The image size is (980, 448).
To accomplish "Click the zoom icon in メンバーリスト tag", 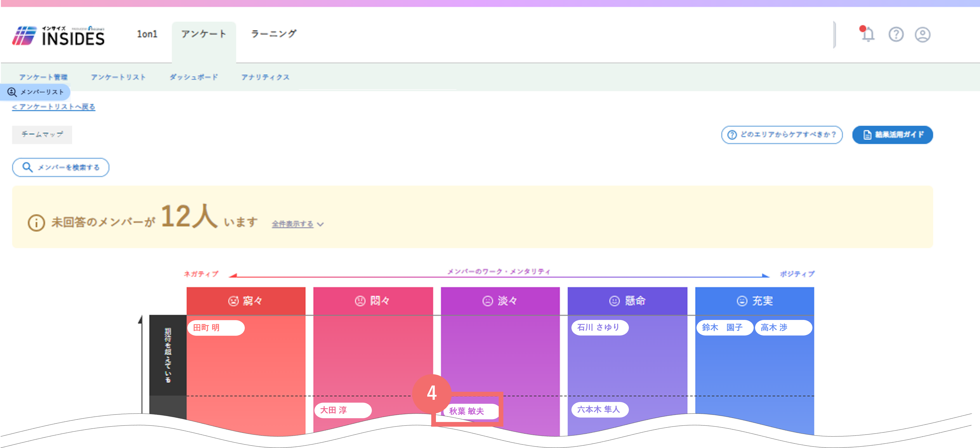I will 12,92.
